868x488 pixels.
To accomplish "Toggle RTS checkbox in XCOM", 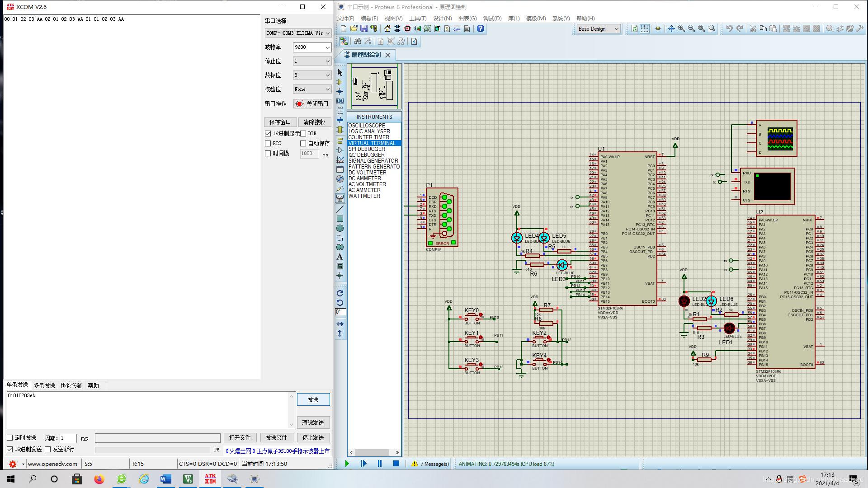I will point(268,144).
